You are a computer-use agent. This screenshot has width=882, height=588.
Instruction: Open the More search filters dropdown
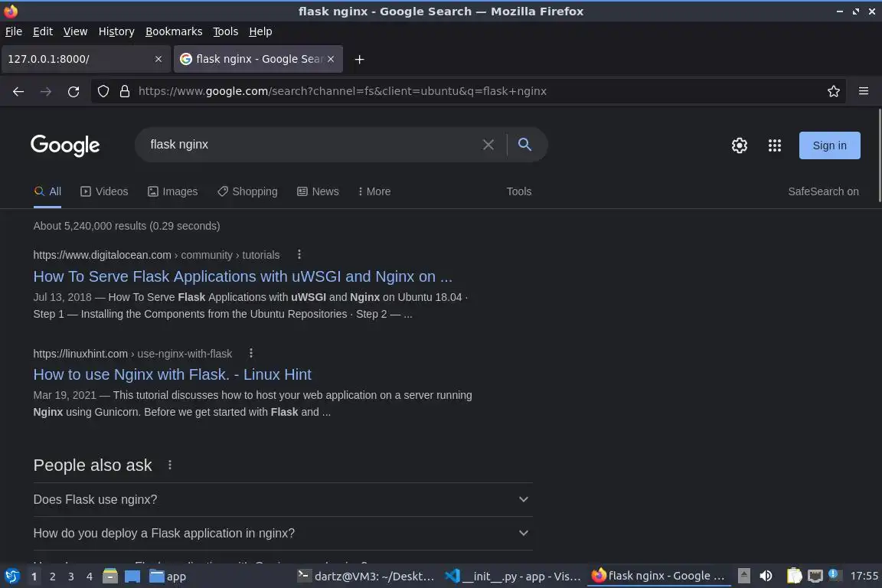[374, 191]
